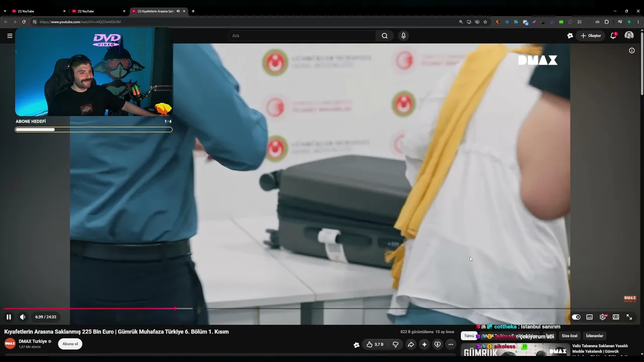Click the first tab's close button

tap(64, 11)
